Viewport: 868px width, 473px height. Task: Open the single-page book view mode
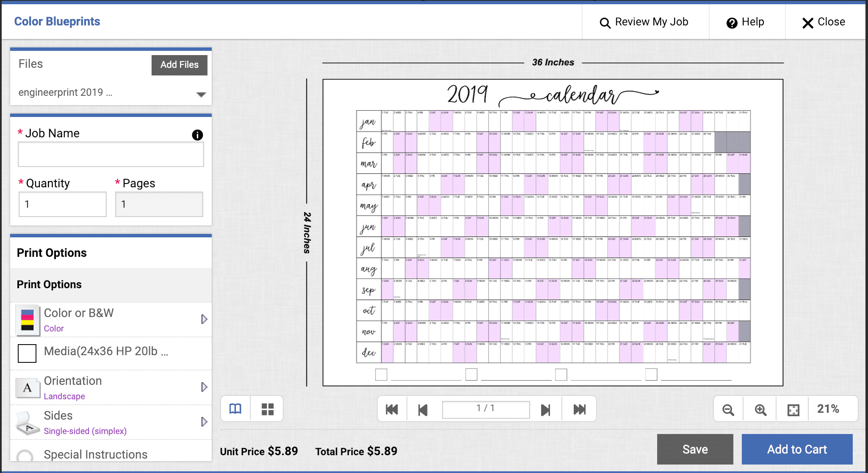click(x=236, y=409)
